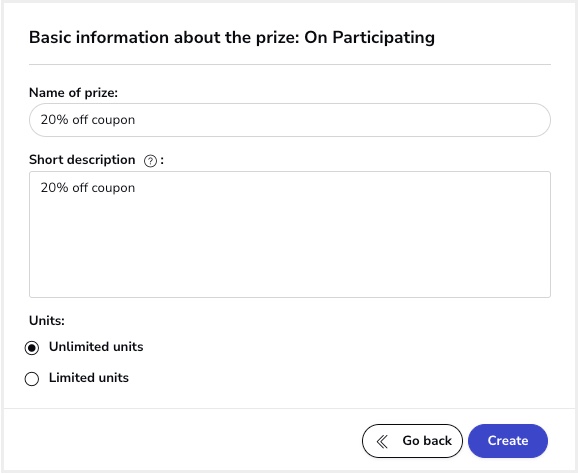Click the empty area inside description box
Screen dimensions: 578x474
290,251
